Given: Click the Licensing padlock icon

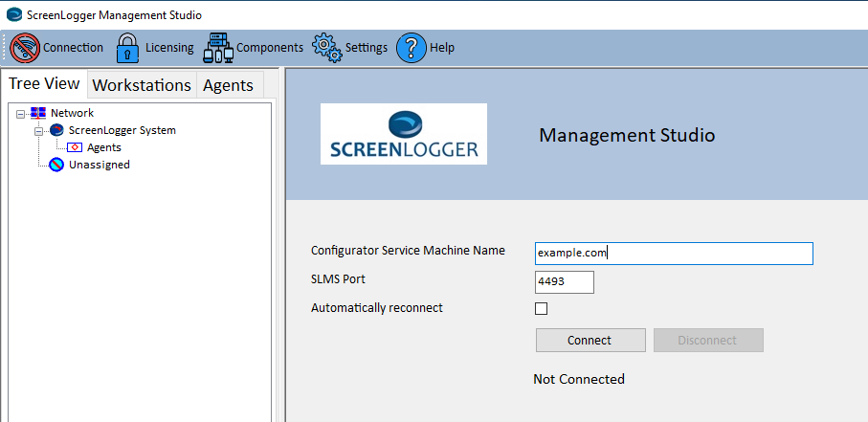Looking at the screenshot, I should click(x=127, y=48).
